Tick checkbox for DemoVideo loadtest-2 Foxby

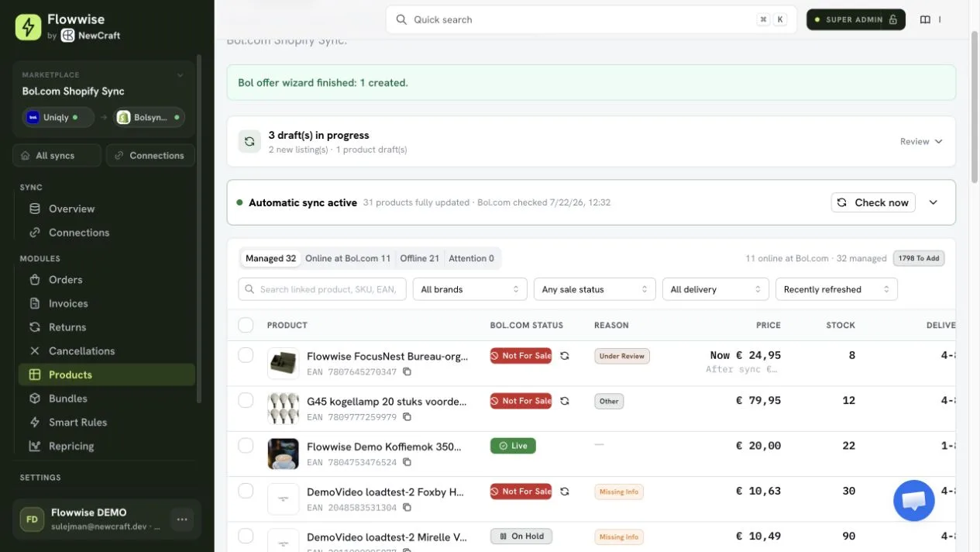click(x=246, y=491)
